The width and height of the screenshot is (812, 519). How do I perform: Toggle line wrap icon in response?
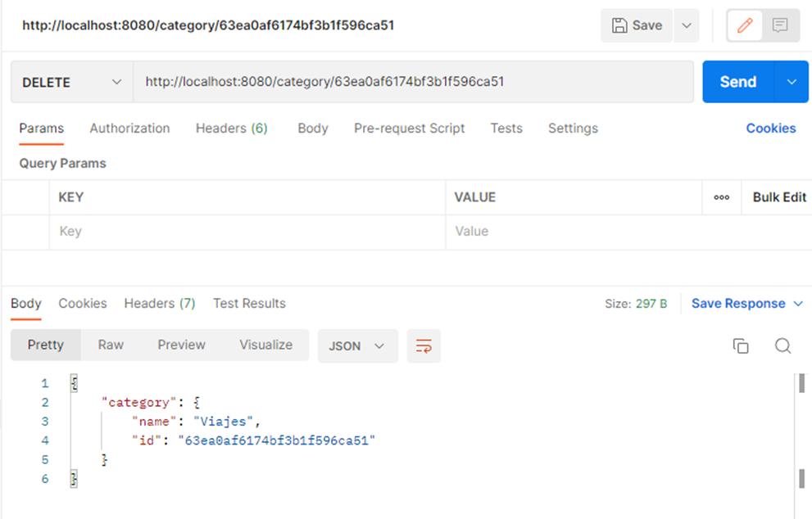click(x=424, y=345)
